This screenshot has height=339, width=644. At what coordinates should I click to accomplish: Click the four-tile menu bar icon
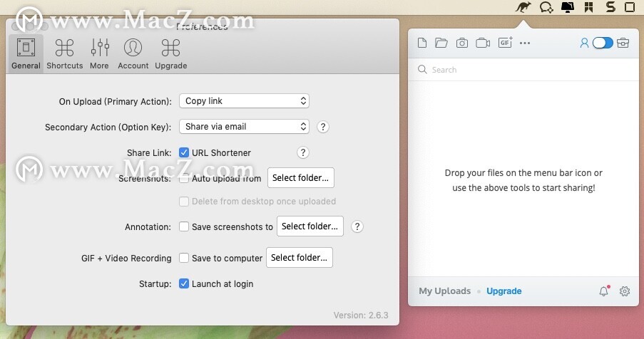coord(589,7)
